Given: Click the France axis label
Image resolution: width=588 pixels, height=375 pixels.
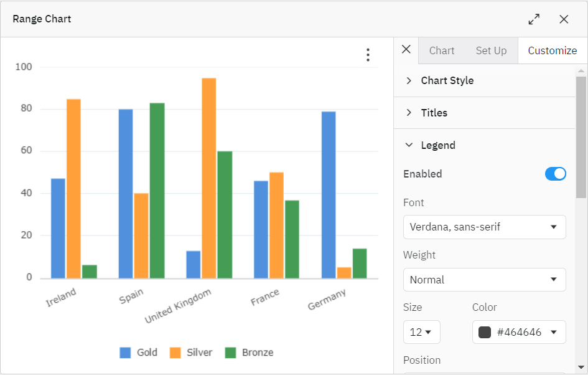Looking at the screenshot, I should pos(265,297).
